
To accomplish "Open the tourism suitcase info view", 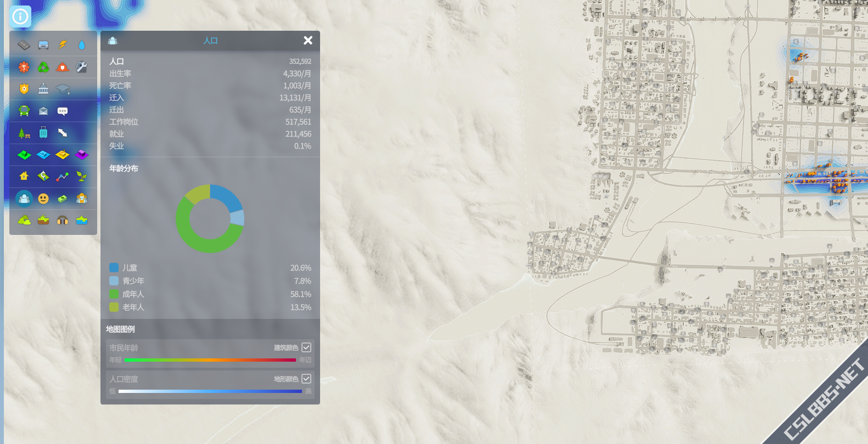I will point(43,133).
